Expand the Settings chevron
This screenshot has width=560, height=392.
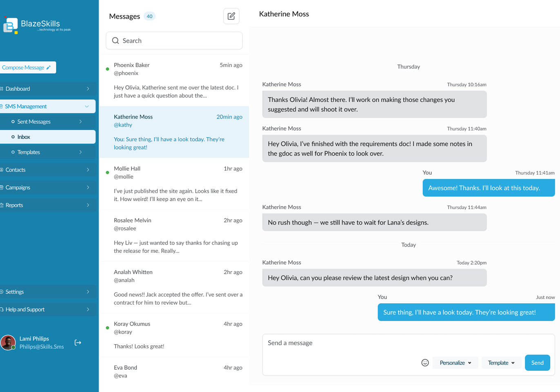pyautogui.click(x=88, y=292)
